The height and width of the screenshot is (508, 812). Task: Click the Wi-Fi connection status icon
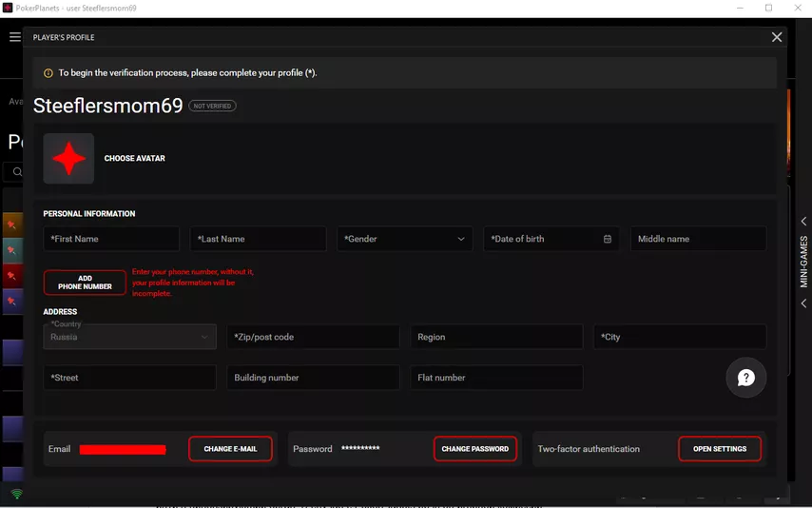point(16,495)
